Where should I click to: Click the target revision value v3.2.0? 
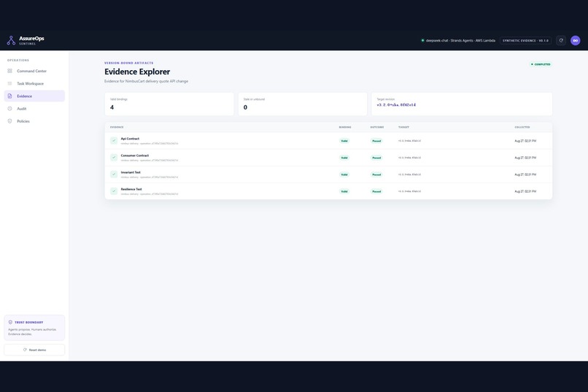pyautogui.click(x=396, y=105)
